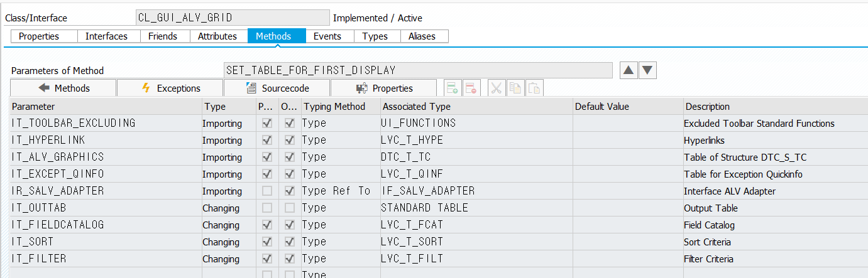Click the cut scissors icon
The image size is (868, 278).
click(496, 88)
